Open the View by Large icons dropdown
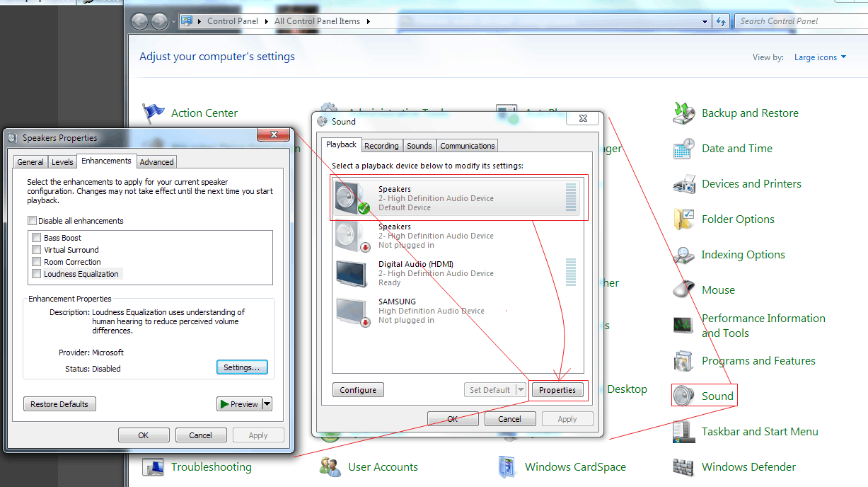 [821, 57]
